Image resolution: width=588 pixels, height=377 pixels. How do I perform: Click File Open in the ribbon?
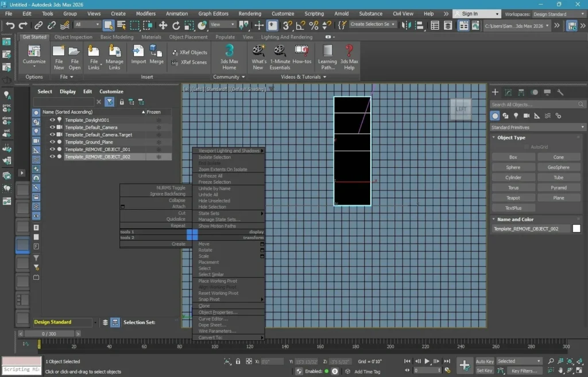[74, 57]
